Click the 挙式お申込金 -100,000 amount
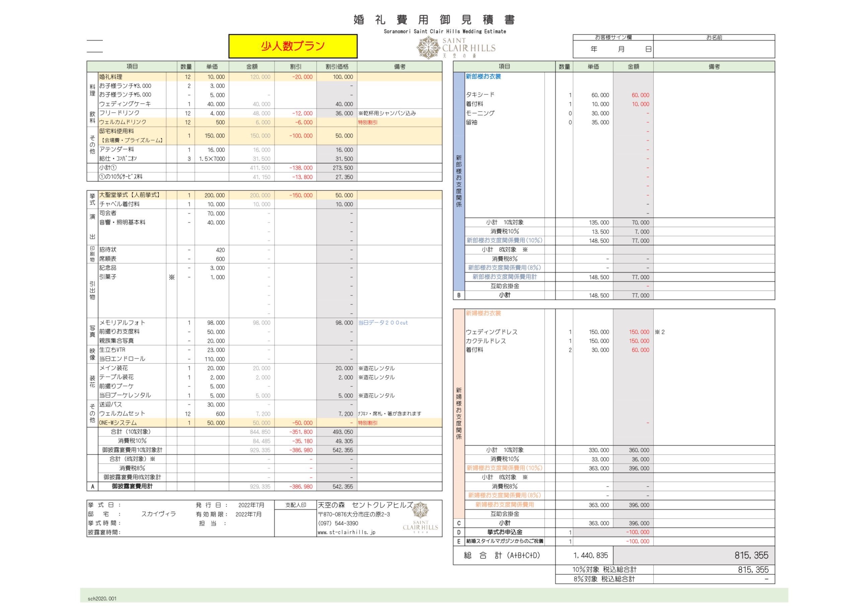 coord(637,532)
